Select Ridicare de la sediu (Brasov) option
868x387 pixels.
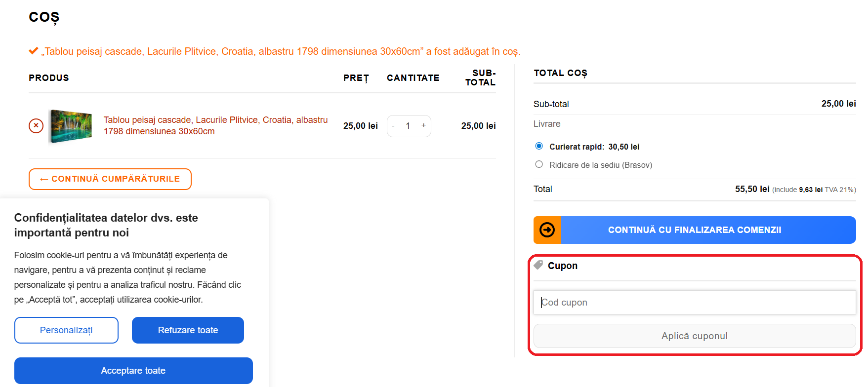pyautogui.click(x=539, y=164)
